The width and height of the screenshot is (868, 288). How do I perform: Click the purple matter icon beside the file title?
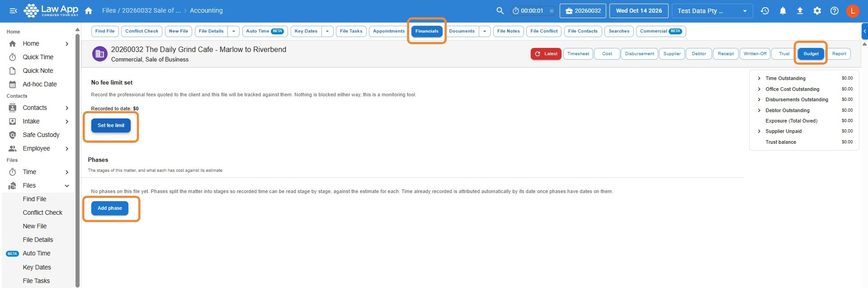[100, 54]
